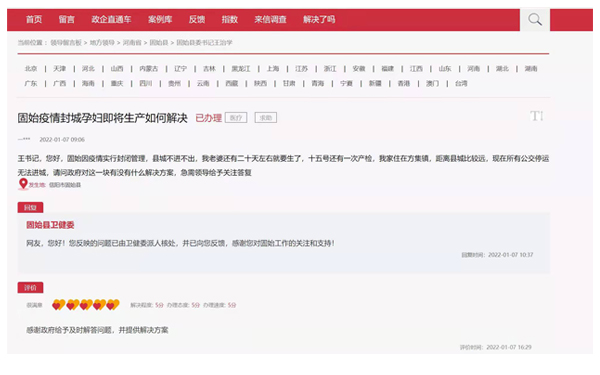Screen dimensions: 600x375
Task: Click the 地方领导 breadcrumb link
Action: (x=102, y=42)
